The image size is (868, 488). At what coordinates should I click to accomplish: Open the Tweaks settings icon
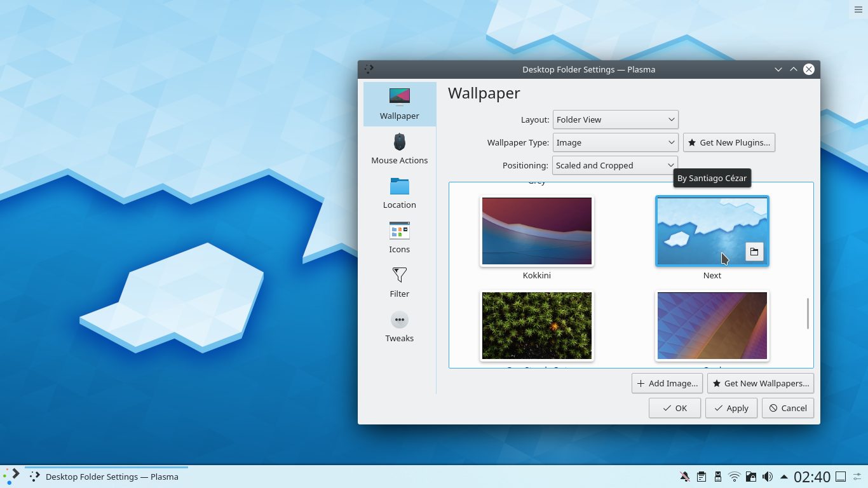(399, 325)
